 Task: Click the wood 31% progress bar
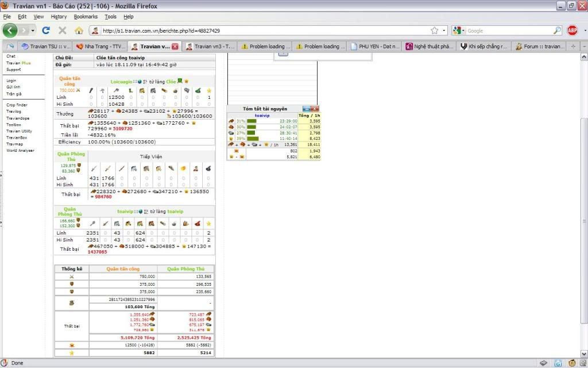click(x=252, y=121)
